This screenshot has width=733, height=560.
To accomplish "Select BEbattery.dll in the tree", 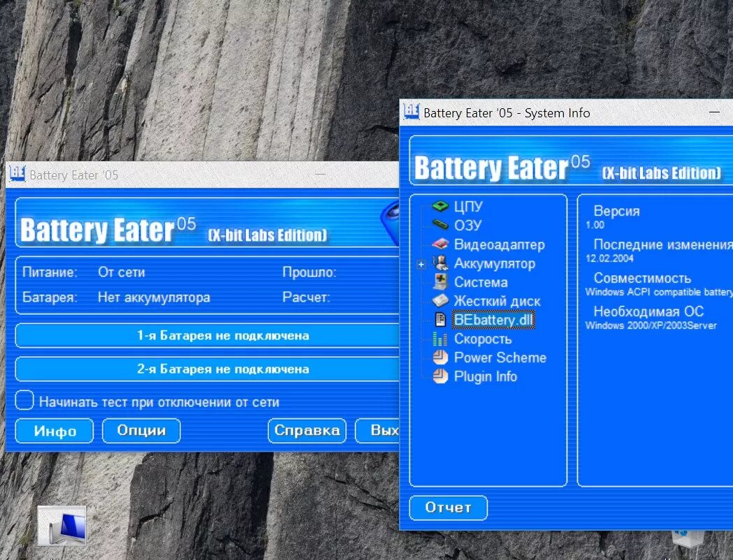I will [493, 320].
